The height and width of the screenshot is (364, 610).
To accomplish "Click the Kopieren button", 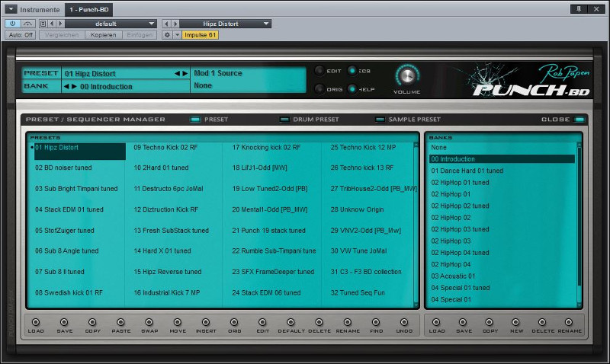I will [103, 35].
